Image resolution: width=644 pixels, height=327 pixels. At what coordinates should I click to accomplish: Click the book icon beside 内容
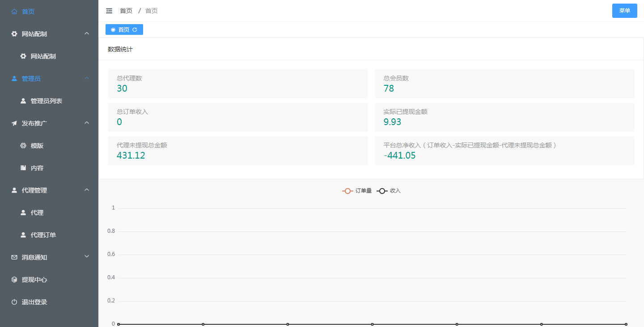23,168
